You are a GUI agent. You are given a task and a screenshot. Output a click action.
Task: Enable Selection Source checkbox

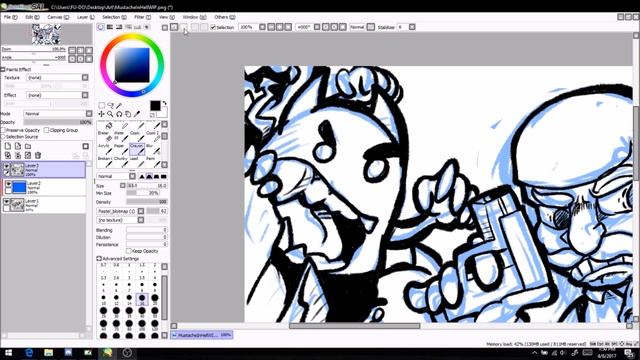[x=3, y=137]
